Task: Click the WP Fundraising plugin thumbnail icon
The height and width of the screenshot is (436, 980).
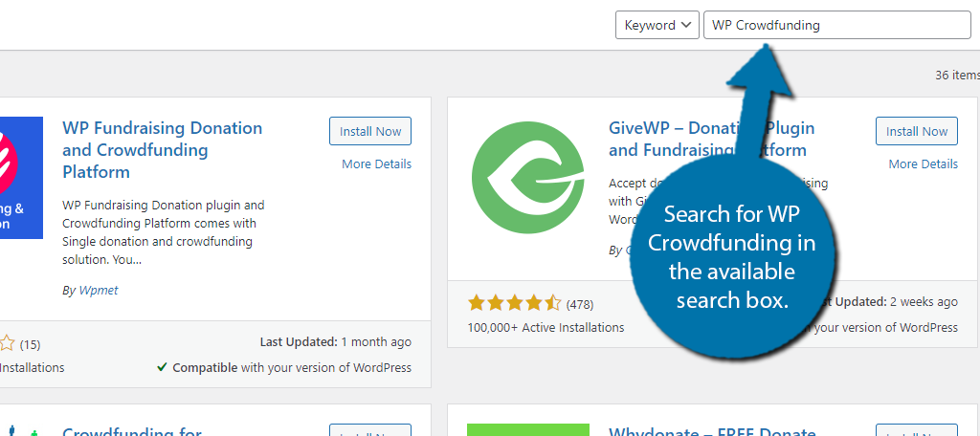Action: tap(21, 178)
